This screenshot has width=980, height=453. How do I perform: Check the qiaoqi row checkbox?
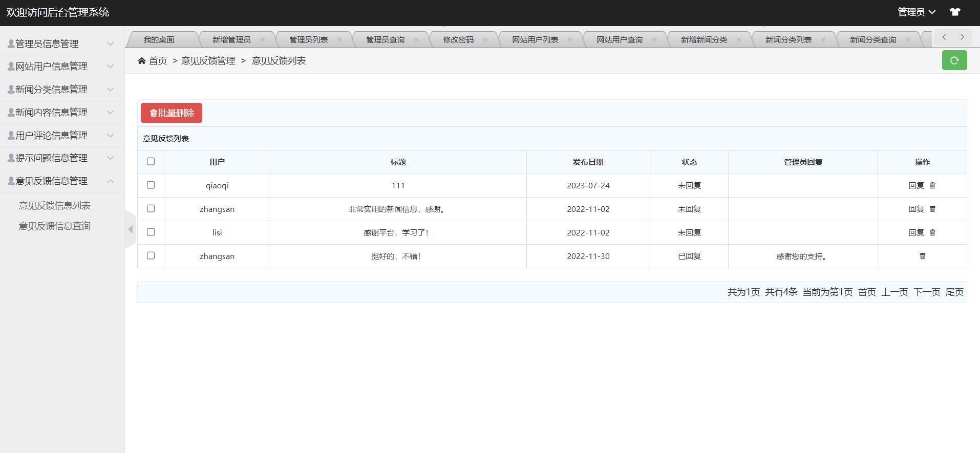(151, 185)
